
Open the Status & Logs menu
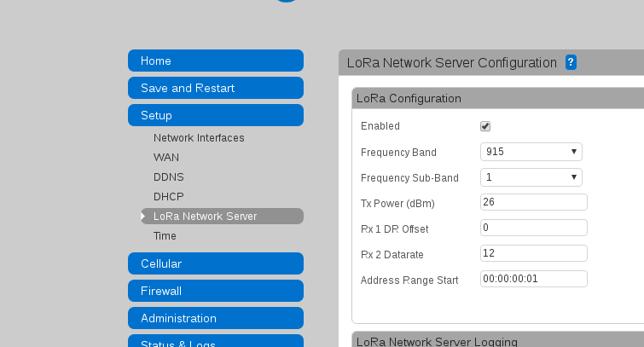pyautogui.click(x=216, y=341)
